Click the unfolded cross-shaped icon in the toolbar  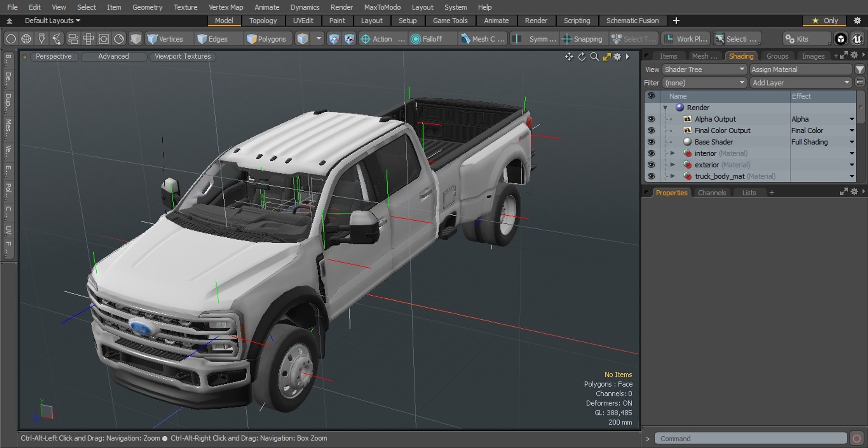[x=88, y=39]
